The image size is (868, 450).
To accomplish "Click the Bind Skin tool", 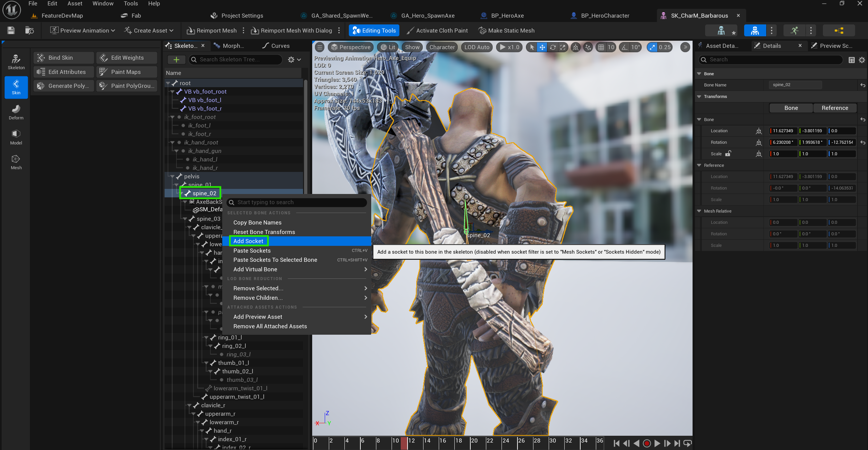I will pyautogui.click(x=63, y=58).
